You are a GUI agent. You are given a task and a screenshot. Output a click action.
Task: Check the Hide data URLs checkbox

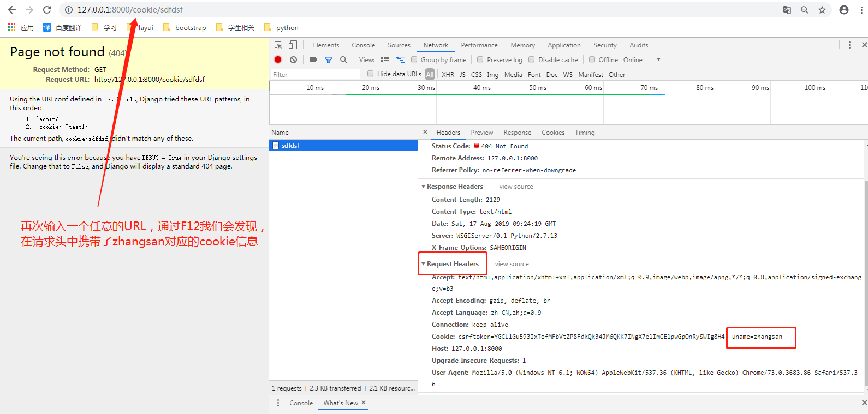coord(371,74)
